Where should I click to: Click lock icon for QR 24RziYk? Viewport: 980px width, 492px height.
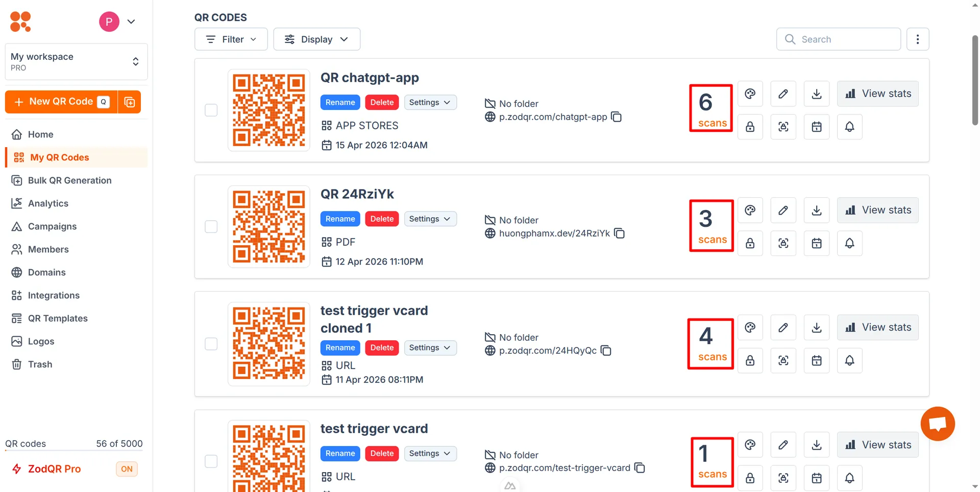tap(750, 243)
